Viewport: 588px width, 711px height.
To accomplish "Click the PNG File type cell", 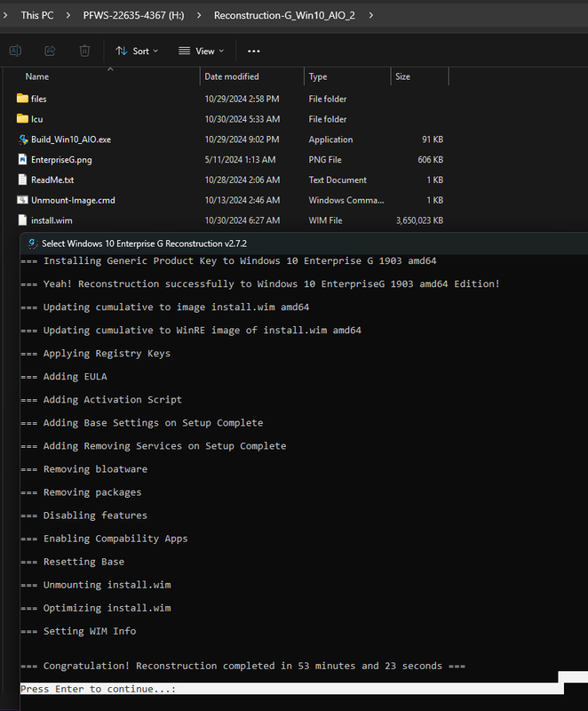I will click(x=325, y=160).
